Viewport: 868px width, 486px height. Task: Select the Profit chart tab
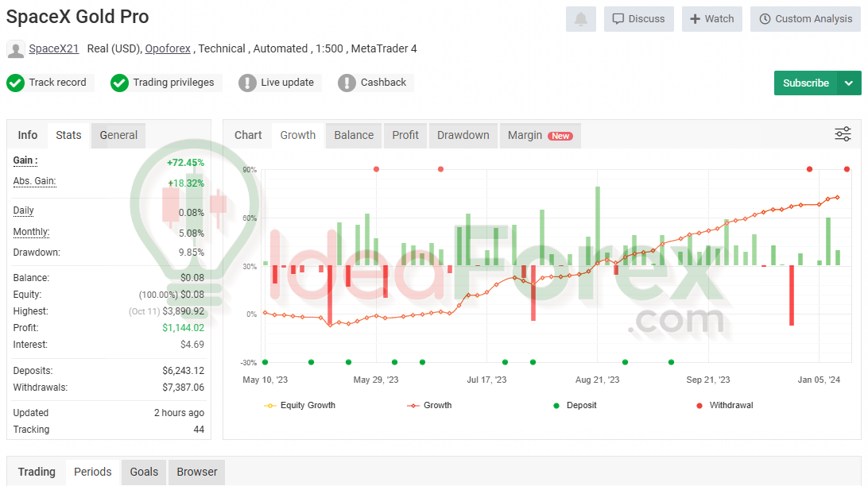(405, 136)
